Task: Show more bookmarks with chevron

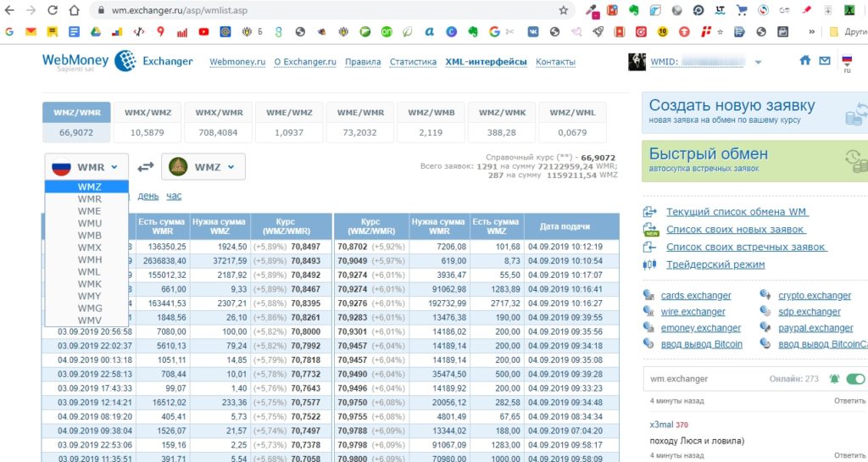Action: [811, 32]
